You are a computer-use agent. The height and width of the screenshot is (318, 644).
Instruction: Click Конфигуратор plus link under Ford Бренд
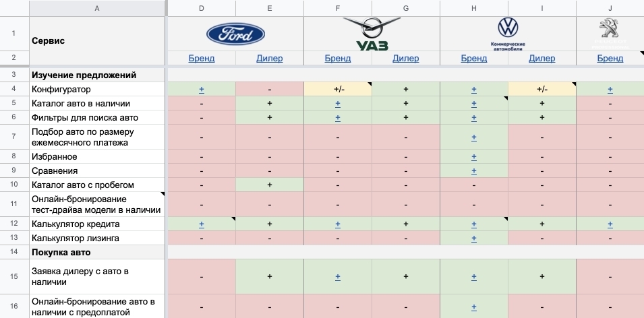coord(202,90)
